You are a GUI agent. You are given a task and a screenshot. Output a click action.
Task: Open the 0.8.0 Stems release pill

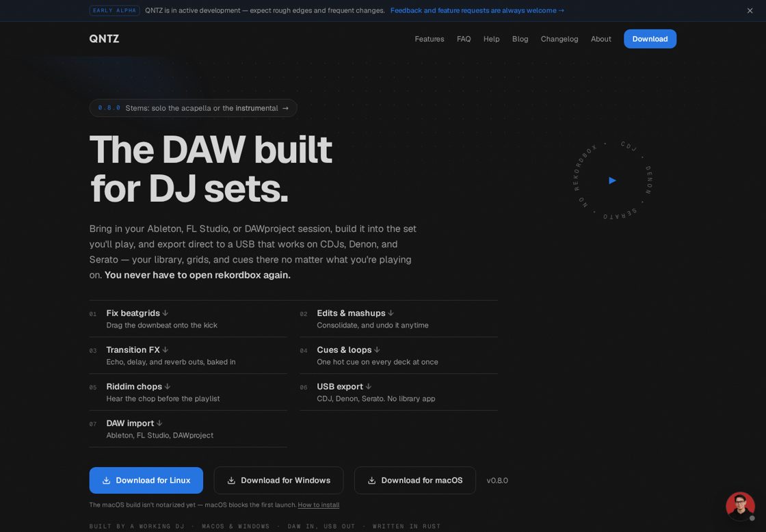point(193,108)
